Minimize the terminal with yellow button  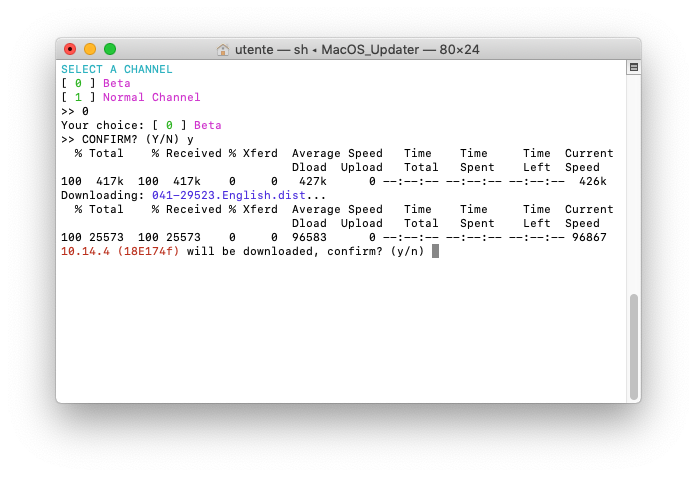coord(90,49)
